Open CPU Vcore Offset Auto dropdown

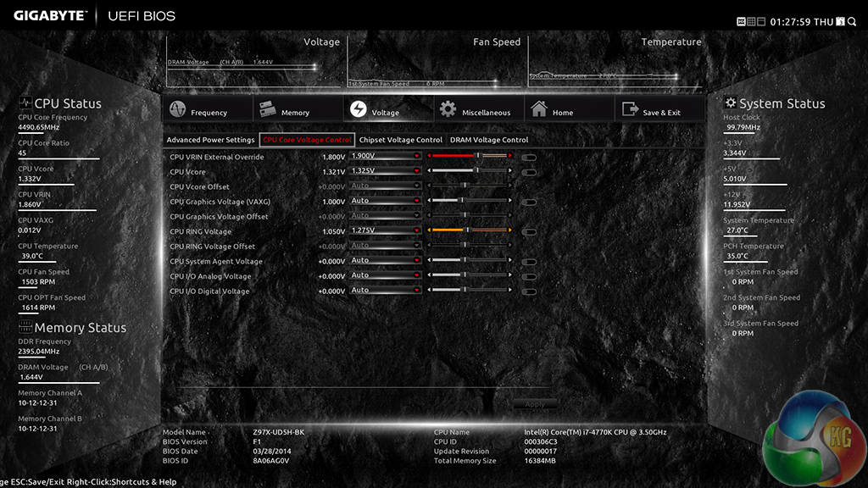coord(386,186)
